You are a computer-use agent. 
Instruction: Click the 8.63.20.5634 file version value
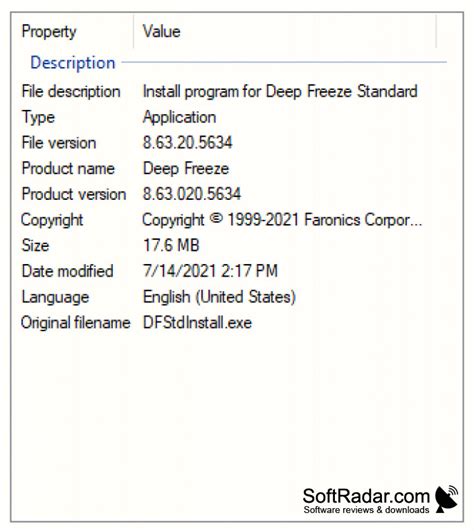click(188, 143)
